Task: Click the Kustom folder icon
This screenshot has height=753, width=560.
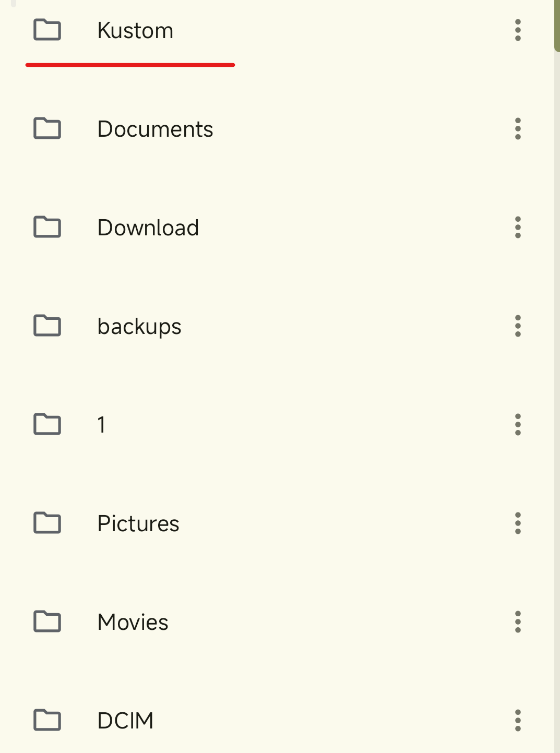Action: pyautogui.click(x=47, y=30)
